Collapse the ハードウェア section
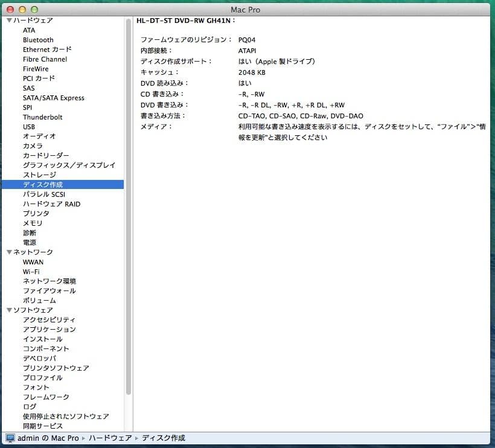495x448 pixels. [8, 20]
